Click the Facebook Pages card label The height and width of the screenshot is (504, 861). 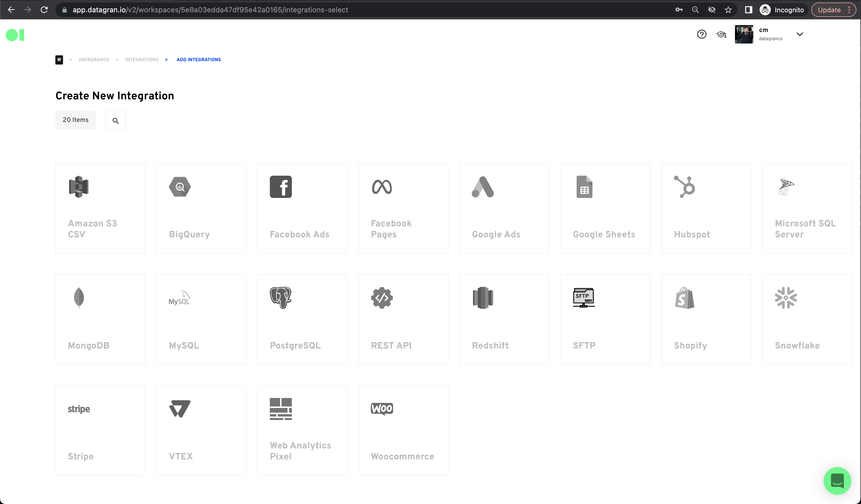[391, 229]
